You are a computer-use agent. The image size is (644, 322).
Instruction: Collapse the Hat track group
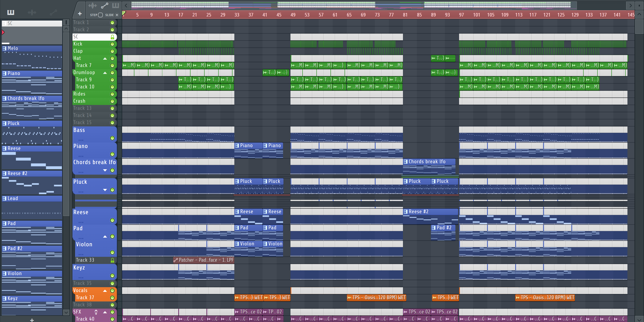(105, 59)
